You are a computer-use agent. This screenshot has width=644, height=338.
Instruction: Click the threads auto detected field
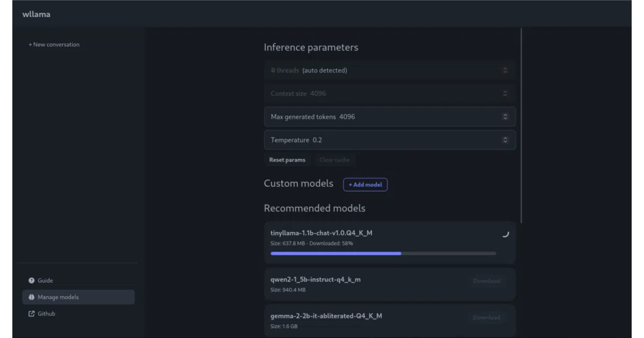[x=390, y=70]
